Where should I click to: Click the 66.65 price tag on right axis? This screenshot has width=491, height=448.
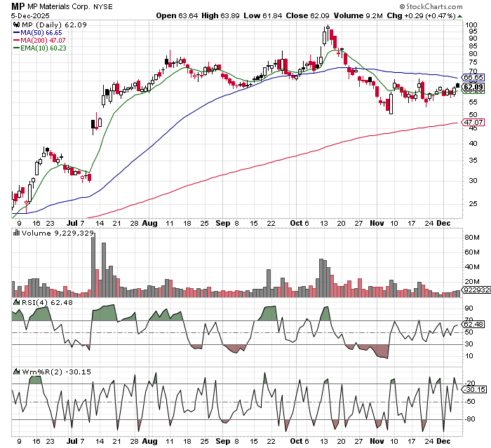473,77
